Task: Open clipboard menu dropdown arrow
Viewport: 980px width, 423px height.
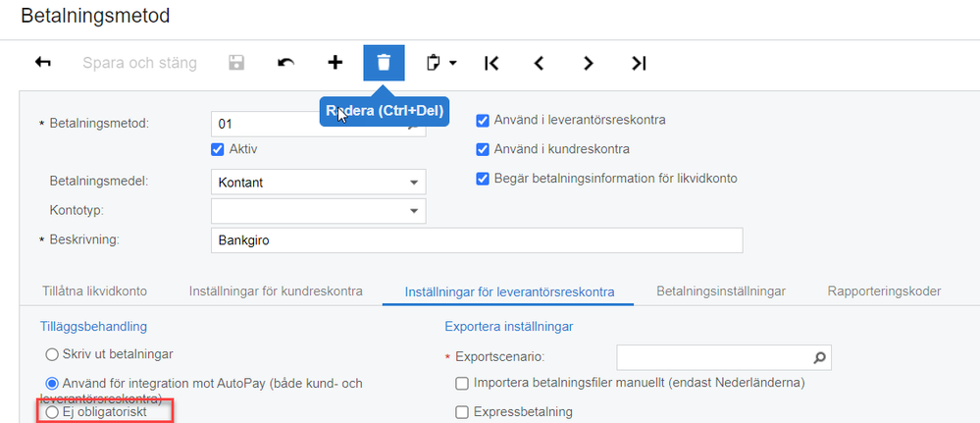Action: 453,63
